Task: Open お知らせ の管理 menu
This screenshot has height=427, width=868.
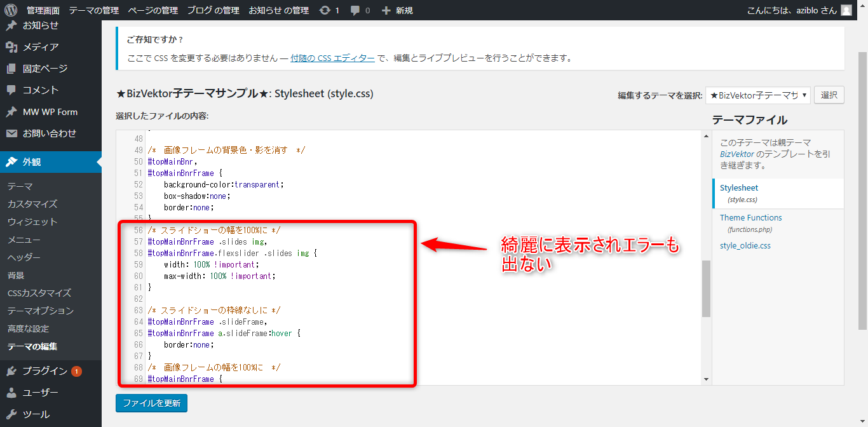Action: (x=278, y=10)
